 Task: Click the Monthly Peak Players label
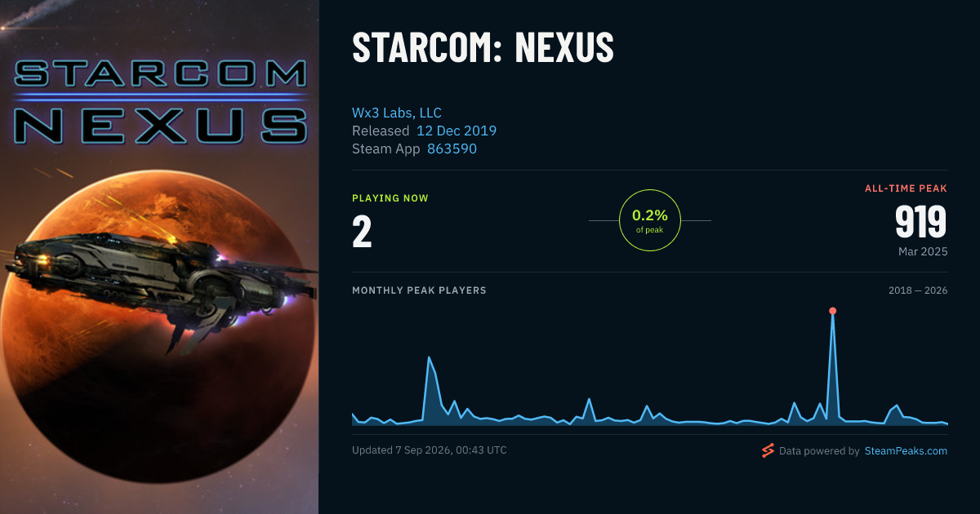tap(419, 290)
